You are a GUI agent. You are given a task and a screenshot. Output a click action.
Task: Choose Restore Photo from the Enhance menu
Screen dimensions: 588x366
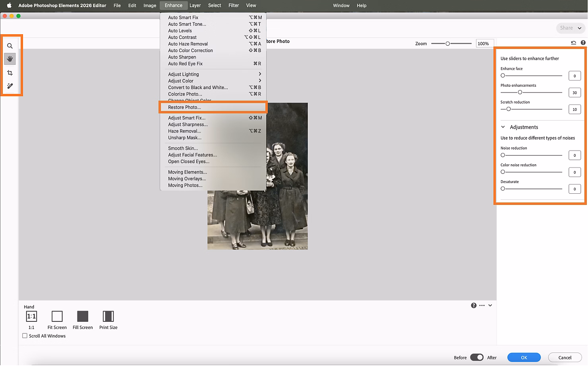185,107
